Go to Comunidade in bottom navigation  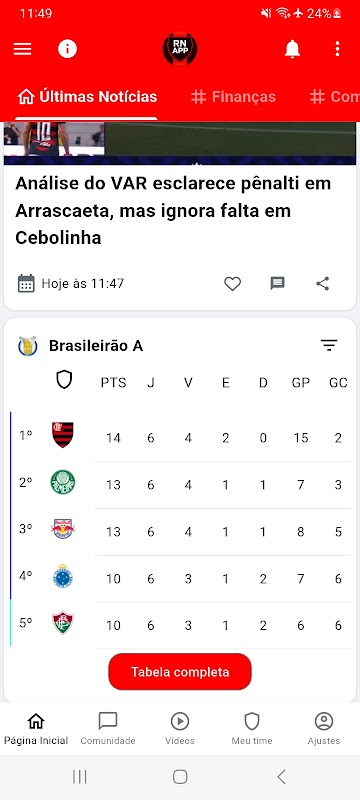(108, 729)
